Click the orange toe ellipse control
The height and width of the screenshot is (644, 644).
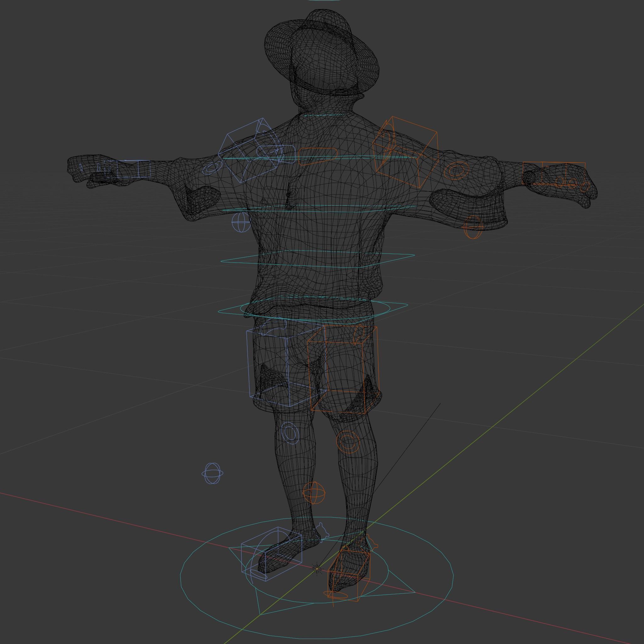point(336,594)
